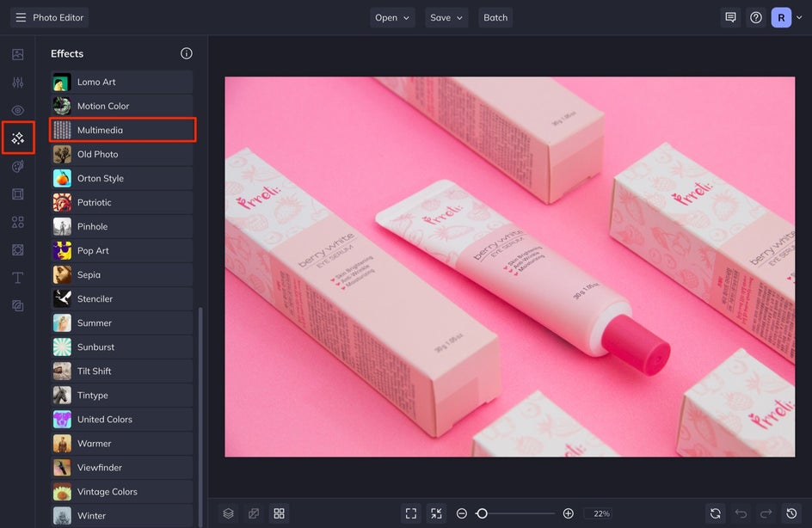Open the Artsy palette sidebar icon
Viewport: 812px width, 528px height.
click(17, 166)
